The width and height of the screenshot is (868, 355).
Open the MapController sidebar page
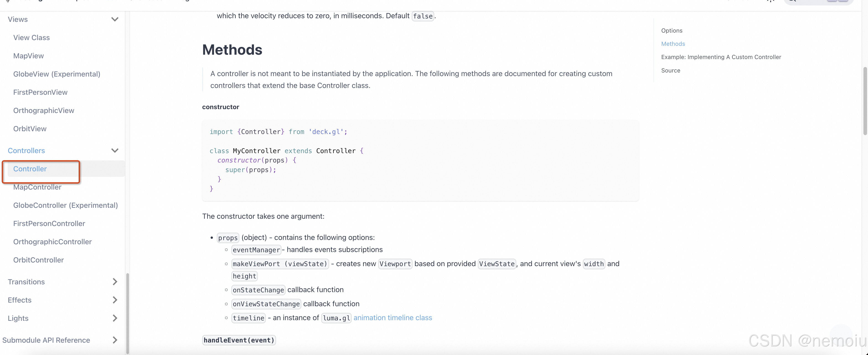[37, 187]
